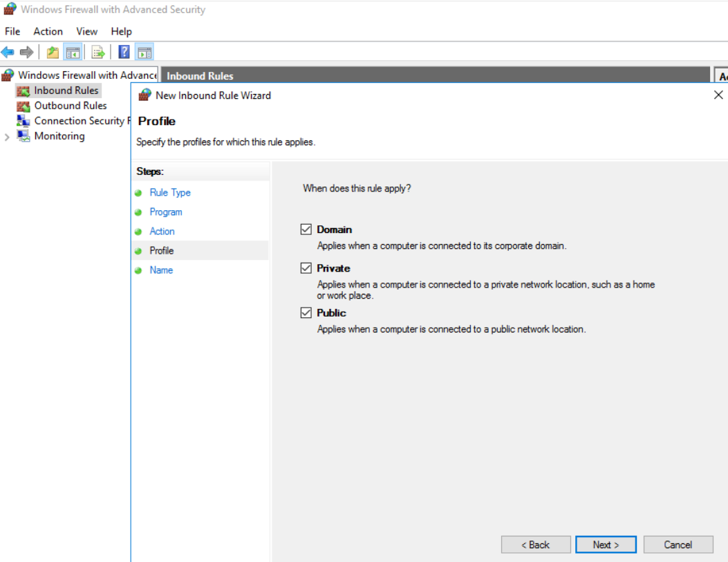Image resolution: width=728 pixels, height=562 pixels.
Task: Select the Outbound Rules firewall icon
Action: click(24, 106)
